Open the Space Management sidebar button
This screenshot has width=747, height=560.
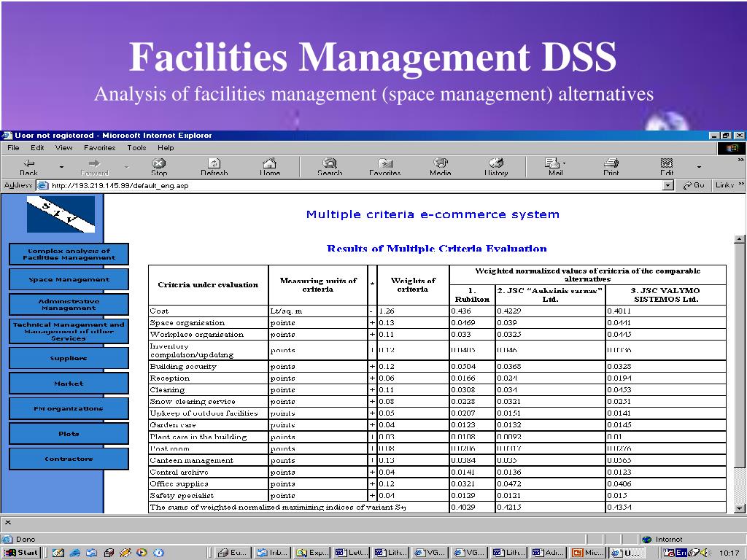(69, 279)
